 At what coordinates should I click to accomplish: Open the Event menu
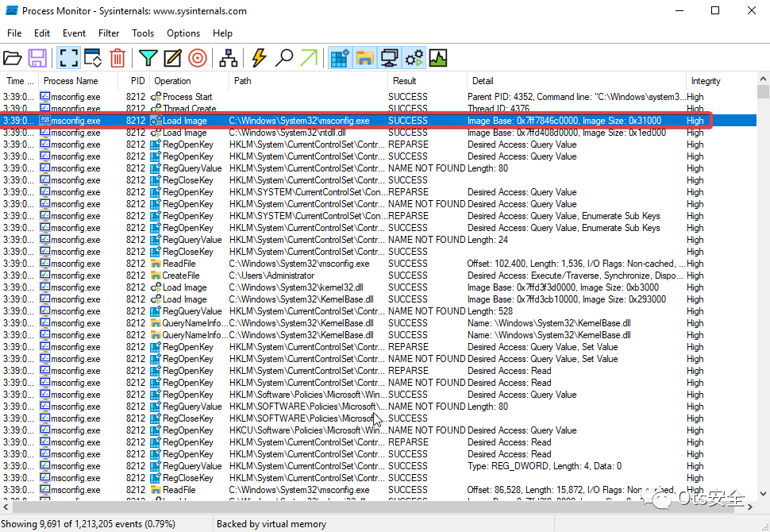(74, 33)
